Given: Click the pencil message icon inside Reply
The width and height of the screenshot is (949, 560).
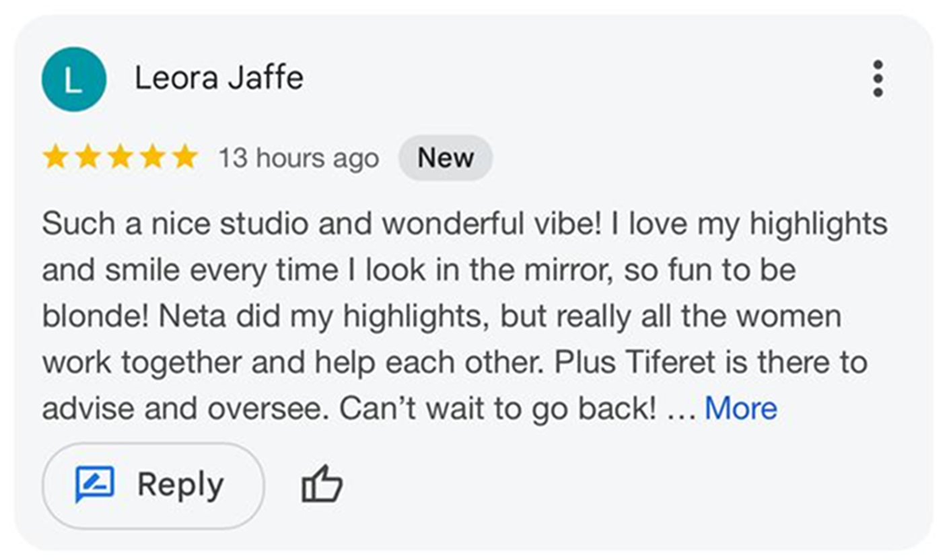Looking at the screenshot, I should tap(95, 484).
